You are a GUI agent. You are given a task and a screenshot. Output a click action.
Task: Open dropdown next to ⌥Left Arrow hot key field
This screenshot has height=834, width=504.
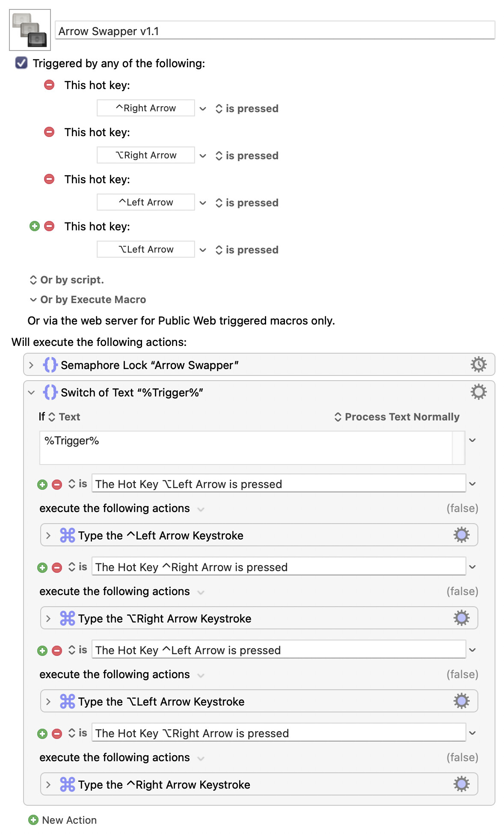(x=203, y=250)
